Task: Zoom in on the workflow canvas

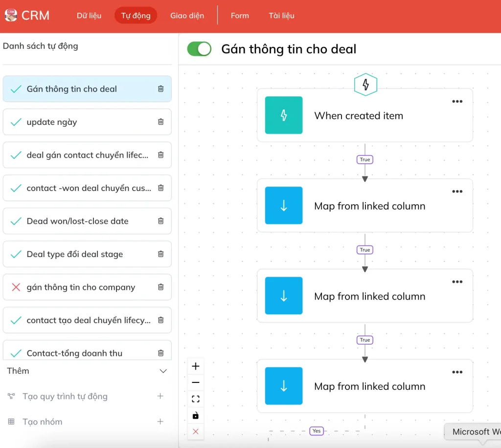Action: [196, 366]
